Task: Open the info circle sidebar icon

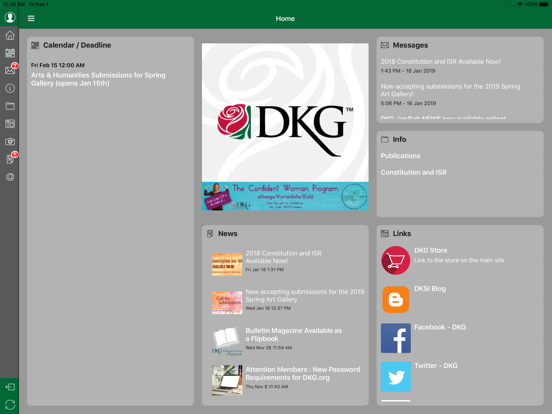Action: tap(10, 88)
